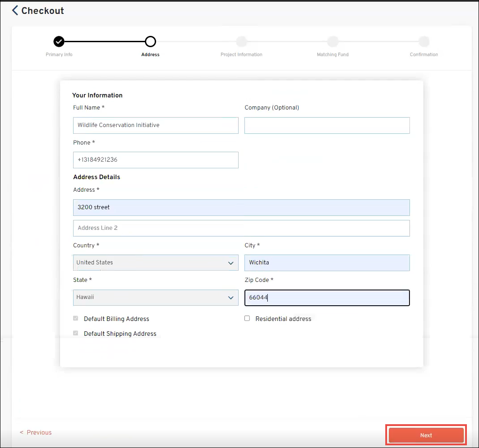The width and height of the screenshot is (479, 448).
Task: Click the Company (Optional) input field
Action: [327, 125]
